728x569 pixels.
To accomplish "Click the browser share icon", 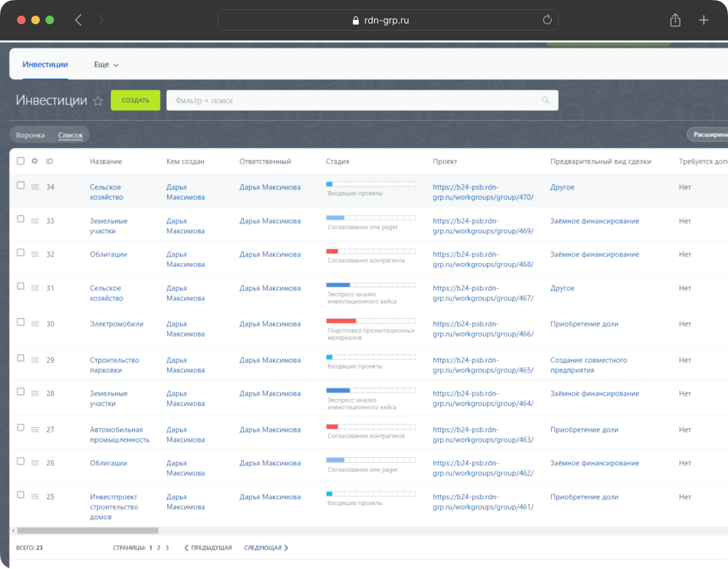I will pos(675,20).
